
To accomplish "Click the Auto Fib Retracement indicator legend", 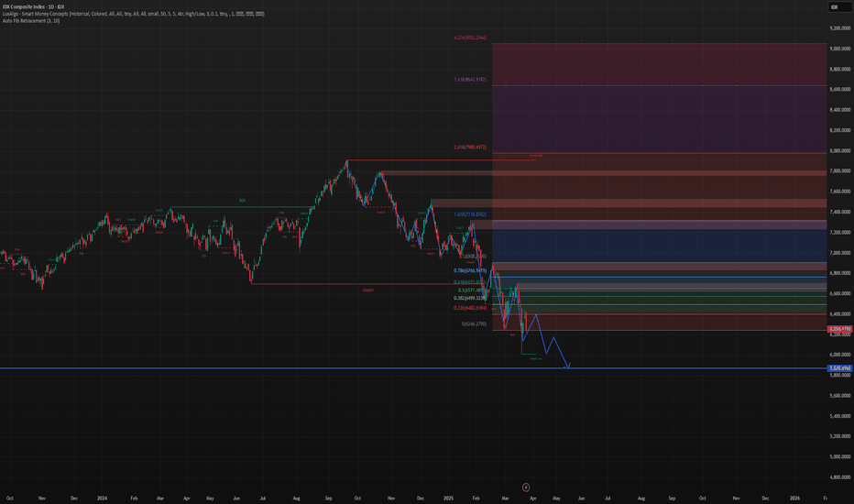I will (31, 21).
